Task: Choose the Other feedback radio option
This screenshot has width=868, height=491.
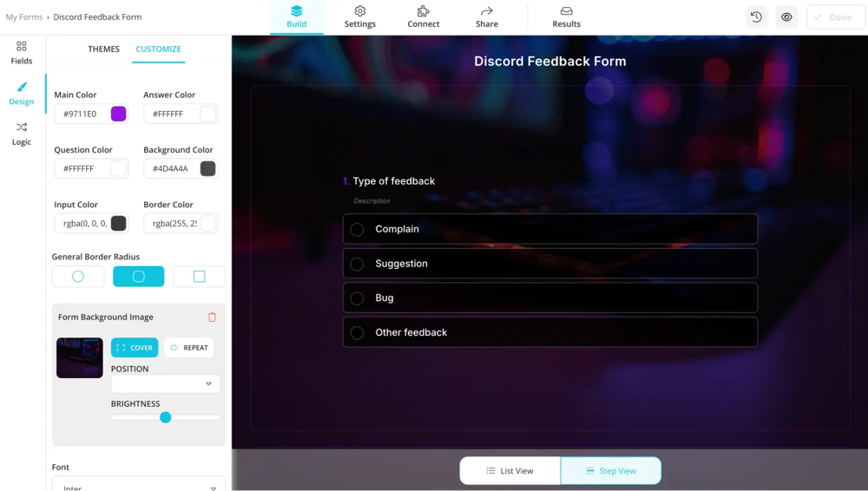Action: tap(357, 333)
